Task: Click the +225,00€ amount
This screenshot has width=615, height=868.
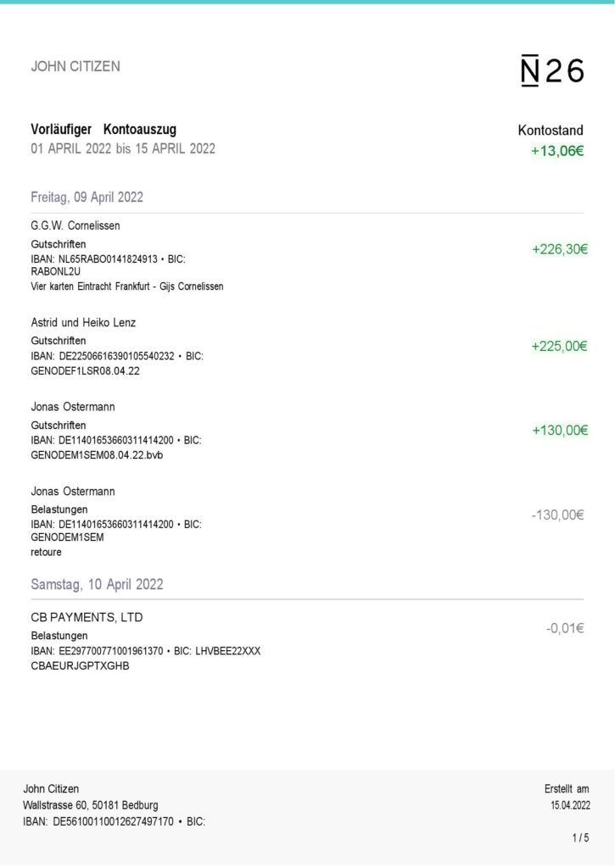Action: 559,346
